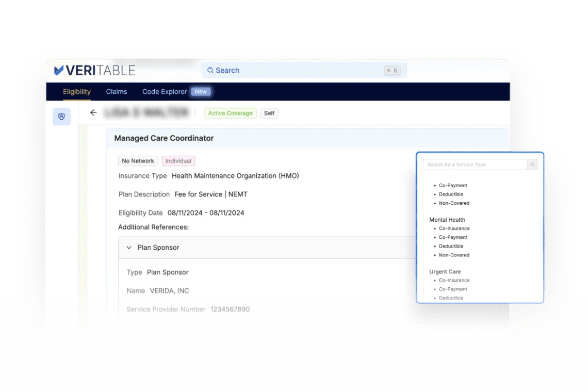
Task: Click Deductible under Mental Health
Action: click(451, 246)
